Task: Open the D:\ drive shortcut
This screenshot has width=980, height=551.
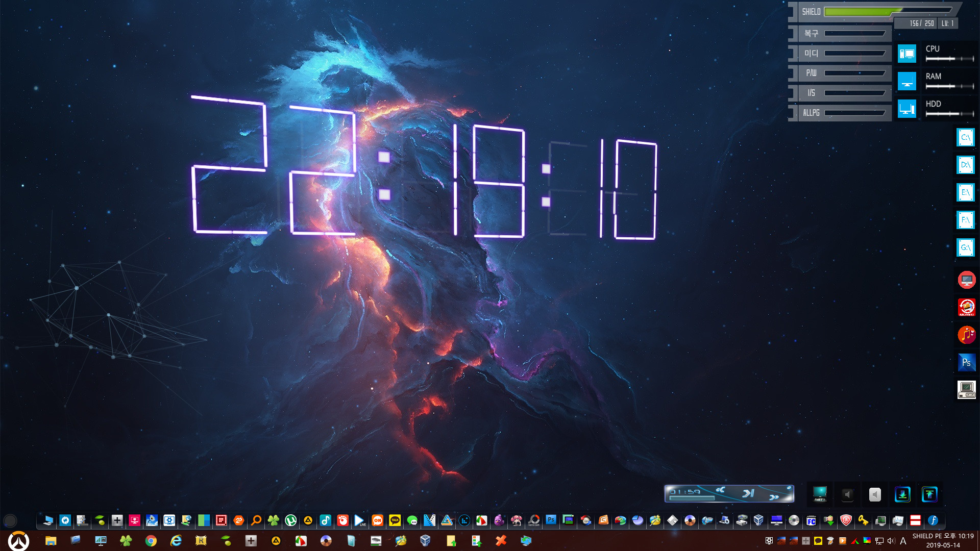Action: [x=965, y=165]
